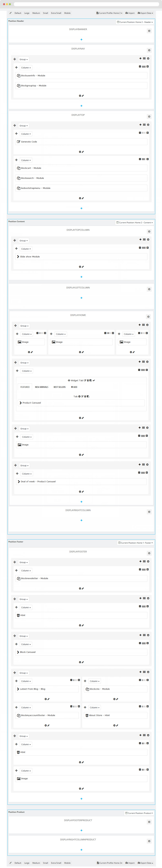Open the DISPLAYFOOTERPRODUCT hook settings icon

[x=149, y=822]
